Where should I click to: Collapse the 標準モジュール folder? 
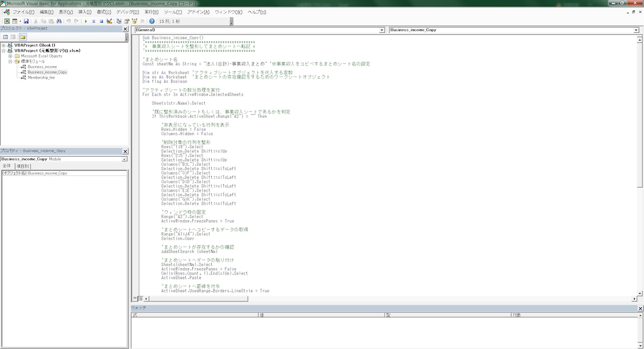10,61
